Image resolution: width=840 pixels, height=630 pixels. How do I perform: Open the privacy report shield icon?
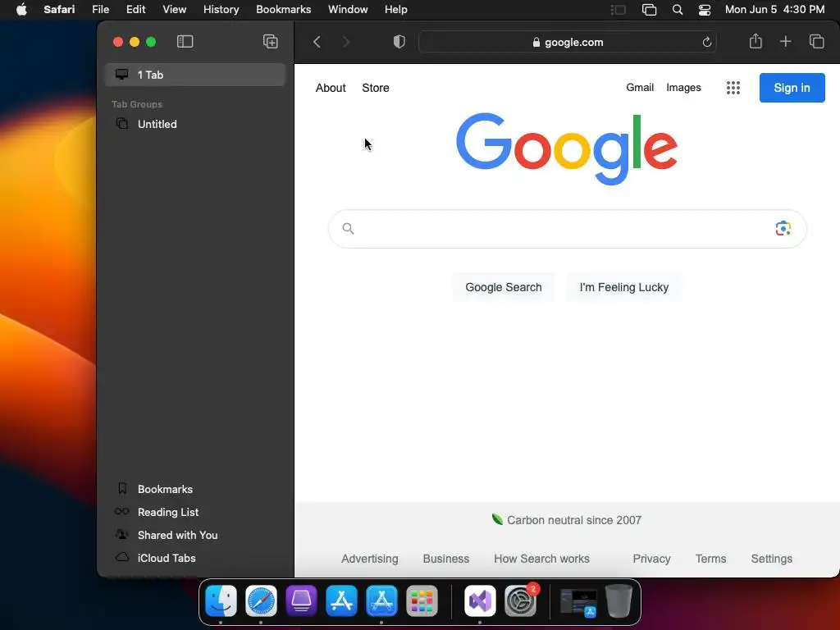coord(399,42)
